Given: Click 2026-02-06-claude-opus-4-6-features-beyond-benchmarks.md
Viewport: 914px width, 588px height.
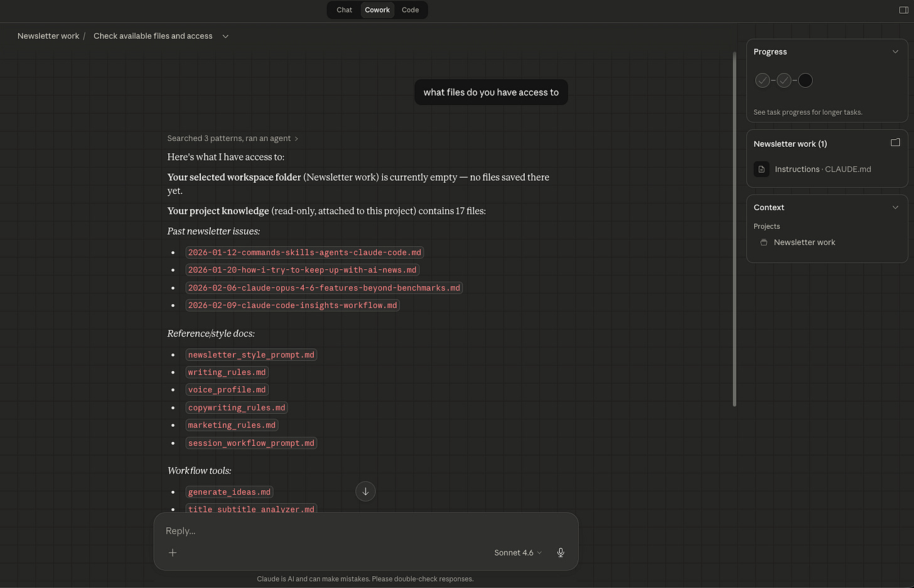Looking at the screenshot, I should click(324, 287).
